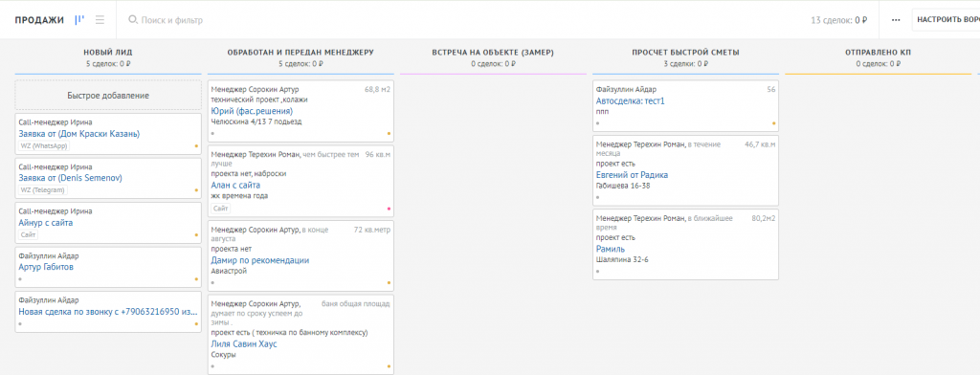Open deal Лиля Савин Хаус
Viewport: 980px width, 375px height.
[x=244, y=343]
